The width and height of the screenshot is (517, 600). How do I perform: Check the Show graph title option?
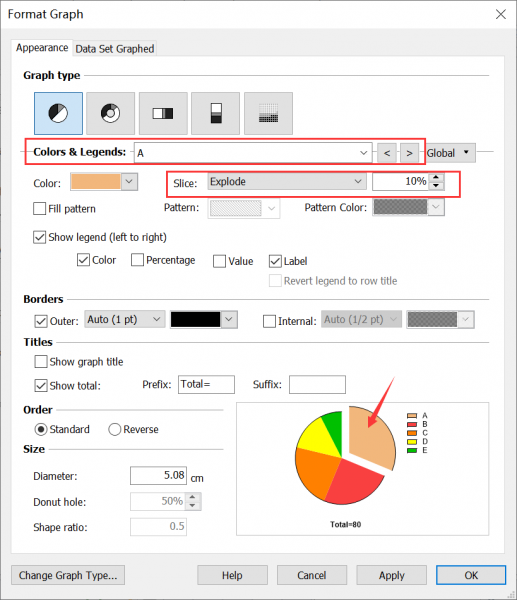tap(41, 362)
